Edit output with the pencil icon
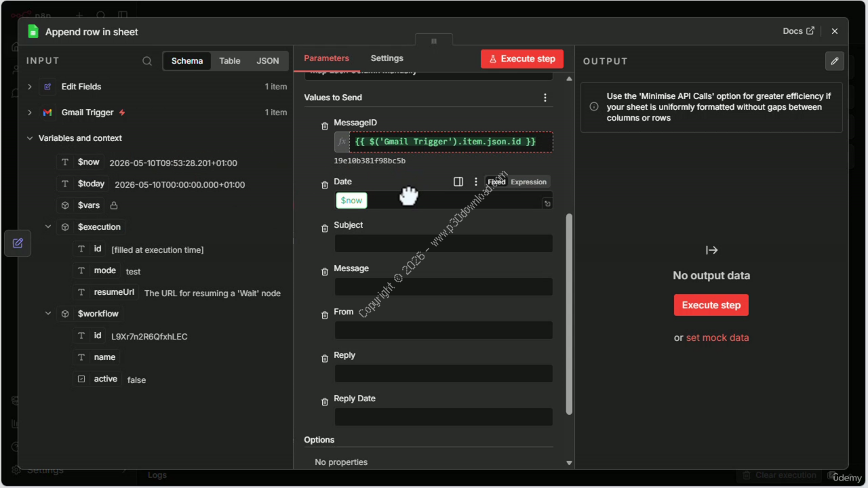Image resolution: width=868 pixels, height=488 pixels. coord(835,61)
